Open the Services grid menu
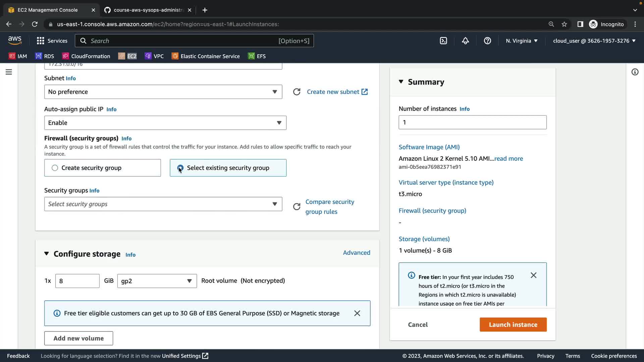This screenshot has width=644, height=362. point(52,41)
